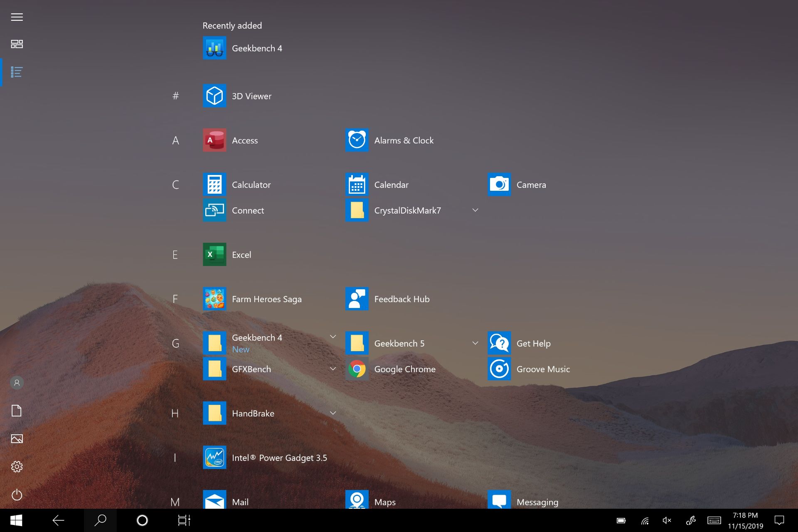Open the user account menu

click(x=17, y=383)
